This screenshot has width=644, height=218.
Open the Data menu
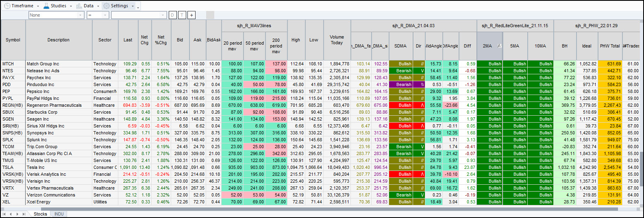(88, 6)
